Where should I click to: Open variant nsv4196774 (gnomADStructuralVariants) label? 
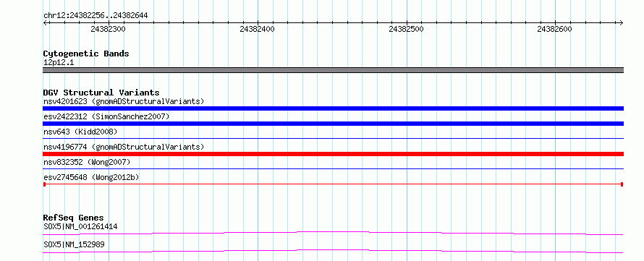click(x=124, y=147)
